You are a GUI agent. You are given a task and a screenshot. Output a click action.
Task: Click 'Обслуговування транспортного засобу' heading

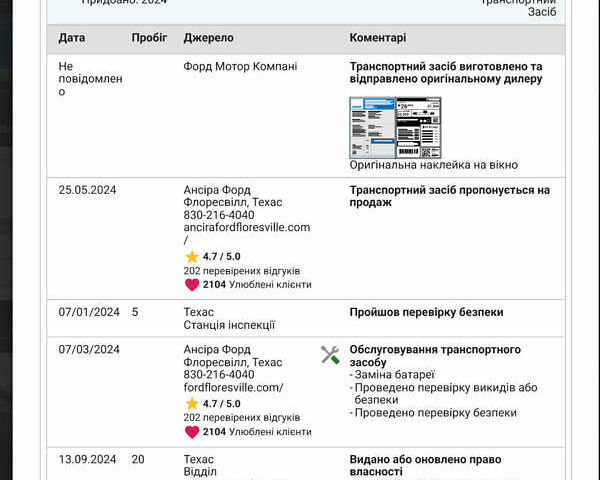[x=434, y=356]
